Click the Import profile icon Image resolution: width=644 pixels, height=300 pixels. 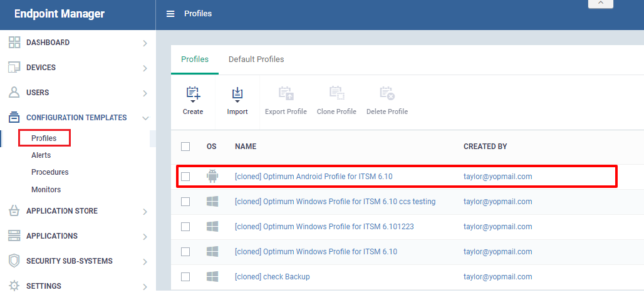(x=237, y=94)
